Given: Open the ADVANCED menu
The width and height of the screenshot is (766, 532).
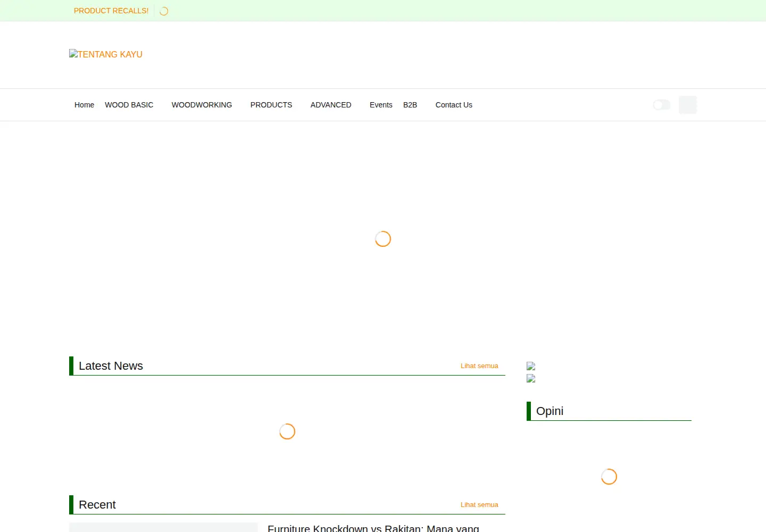Looking at the screenshot, I should tap(331, 105).
